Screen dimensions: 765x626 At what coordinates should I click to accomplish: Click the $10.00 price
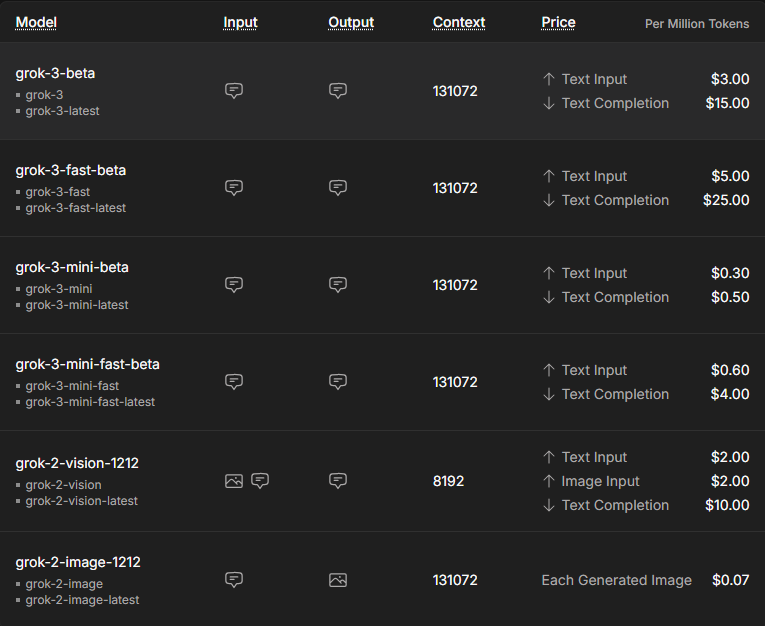pyautogui.click(x=727, y=505)
